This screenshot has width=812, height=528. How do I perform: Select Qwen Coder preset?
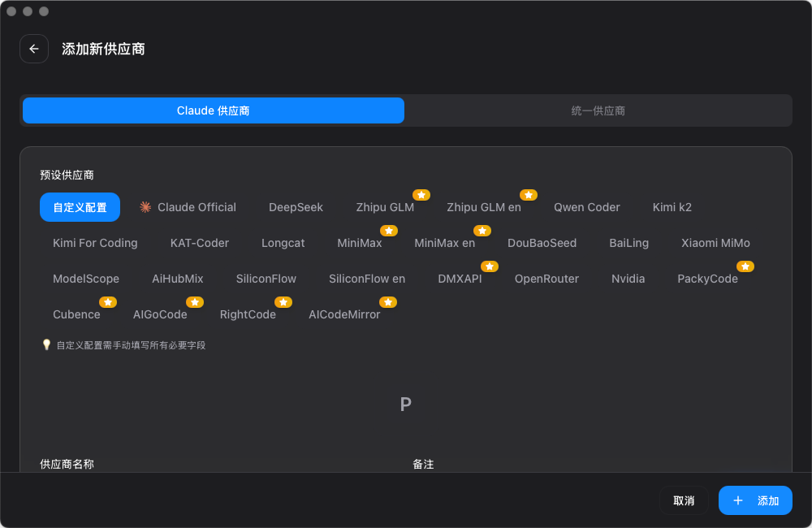click(587, 207)
